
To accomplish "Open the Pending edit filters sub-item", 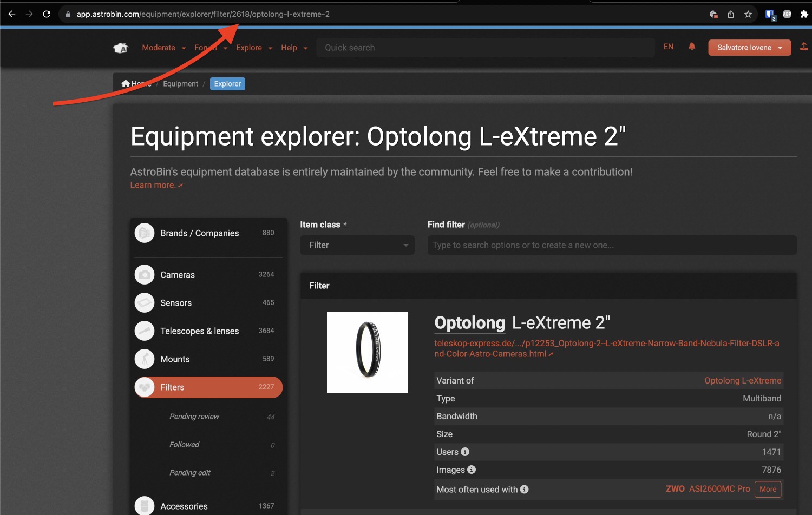I will click(189, 473).
